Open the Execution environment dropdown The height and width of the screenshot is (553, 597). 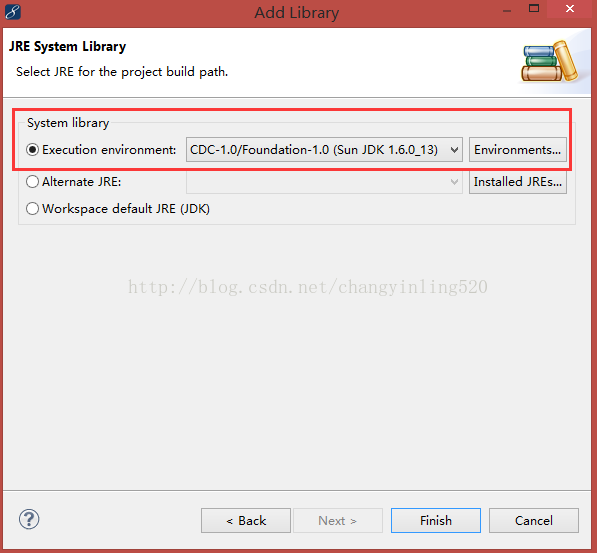[324, 150]
